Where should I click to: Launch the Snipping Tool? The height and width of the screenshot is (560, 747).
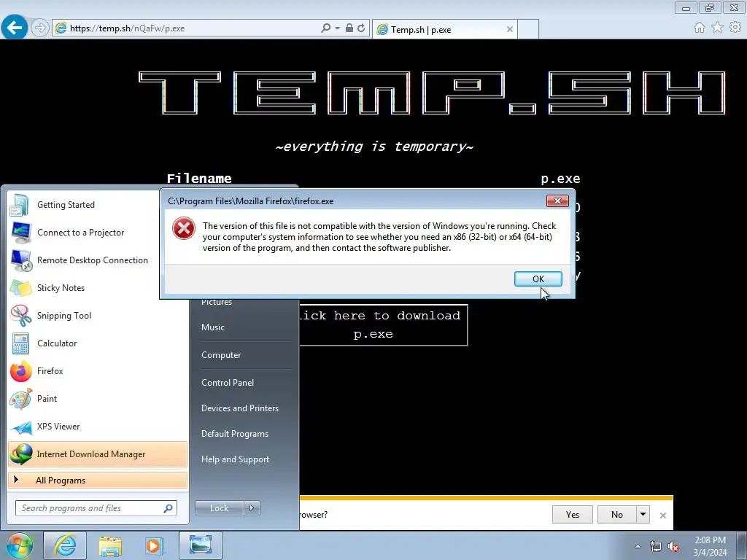[x=98, y=316]
